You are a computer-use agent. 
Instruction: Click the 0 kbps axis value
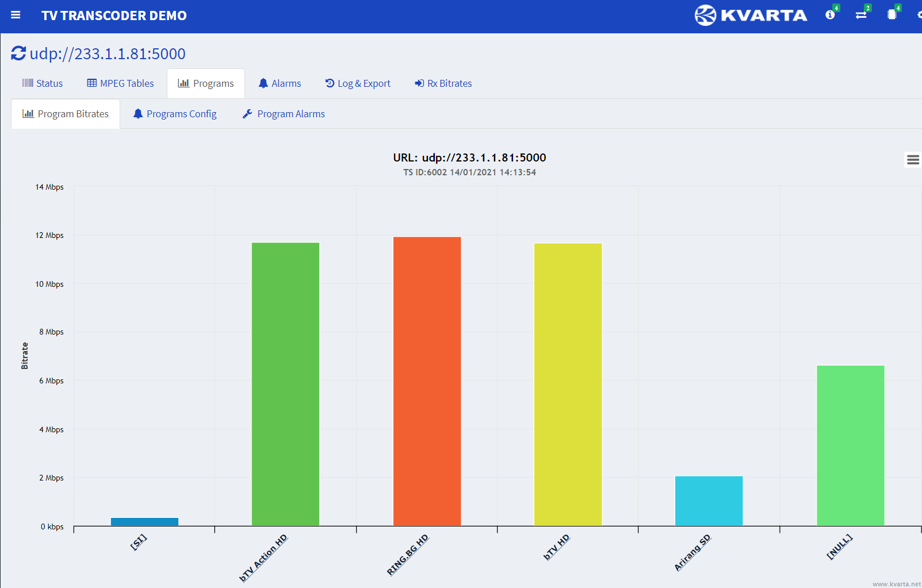coord(52,526)
